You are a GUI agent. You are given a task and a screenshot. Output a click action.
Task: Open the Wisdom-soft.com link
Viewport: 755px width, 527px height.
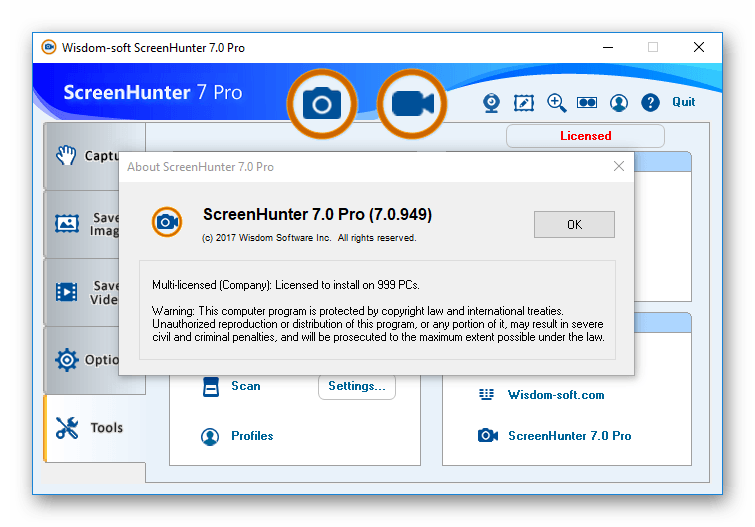click(x=556, y=395)
